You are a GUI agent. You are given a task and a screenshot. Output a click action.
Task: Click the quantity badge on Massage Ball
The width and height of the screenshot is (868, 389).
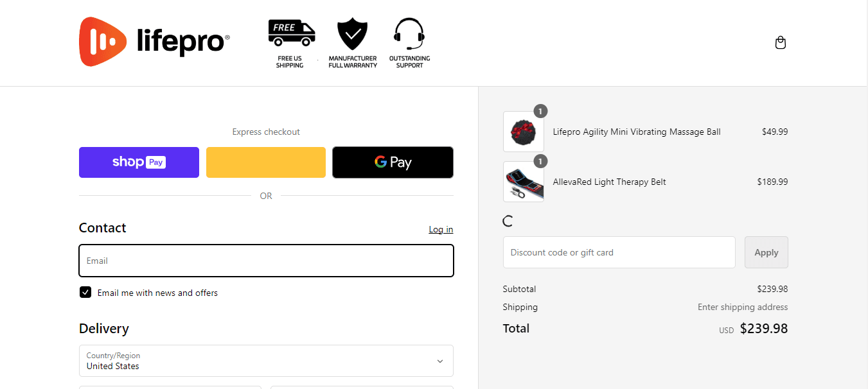tap(540, 112)
